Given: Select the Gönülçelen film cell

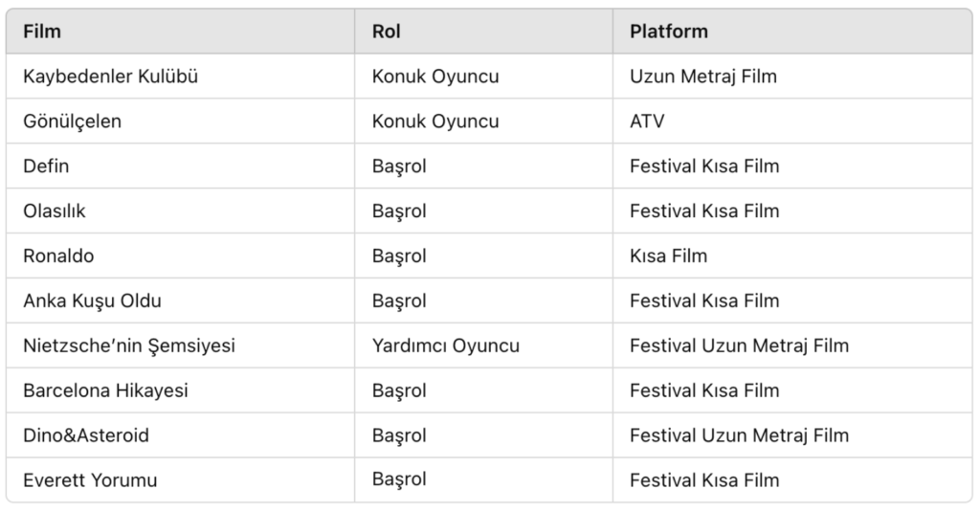Looking at the screenshot, I should tap(73, 122).
